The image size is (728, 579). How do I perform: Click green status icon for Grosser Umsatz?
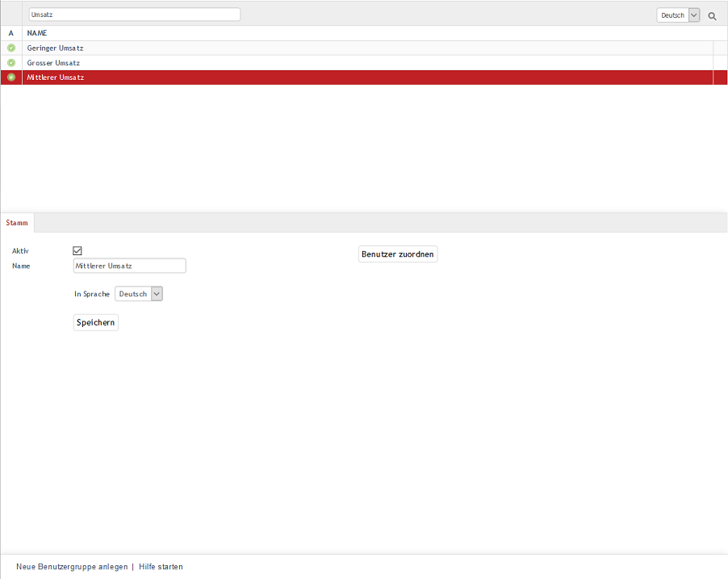coord(11,63)
